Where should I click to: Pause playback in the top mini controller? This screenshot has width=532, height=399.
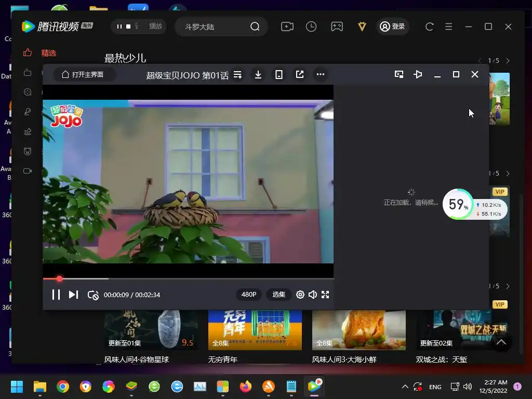tap(119, 26)
